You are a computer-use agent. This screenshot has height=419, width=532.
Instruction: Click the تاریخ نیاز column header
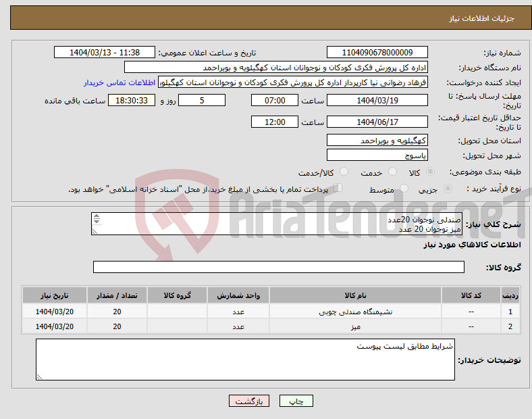(55, 295)
